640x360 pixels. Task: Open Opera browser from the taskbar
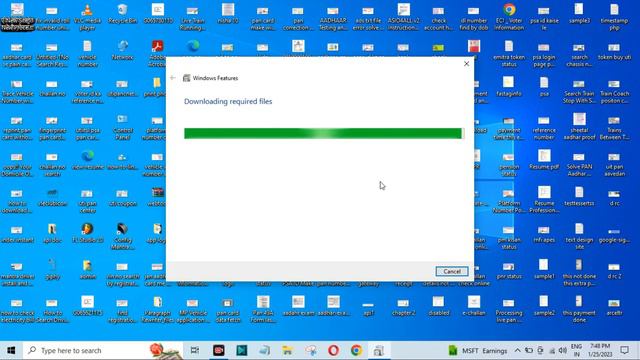pos(333,350)
